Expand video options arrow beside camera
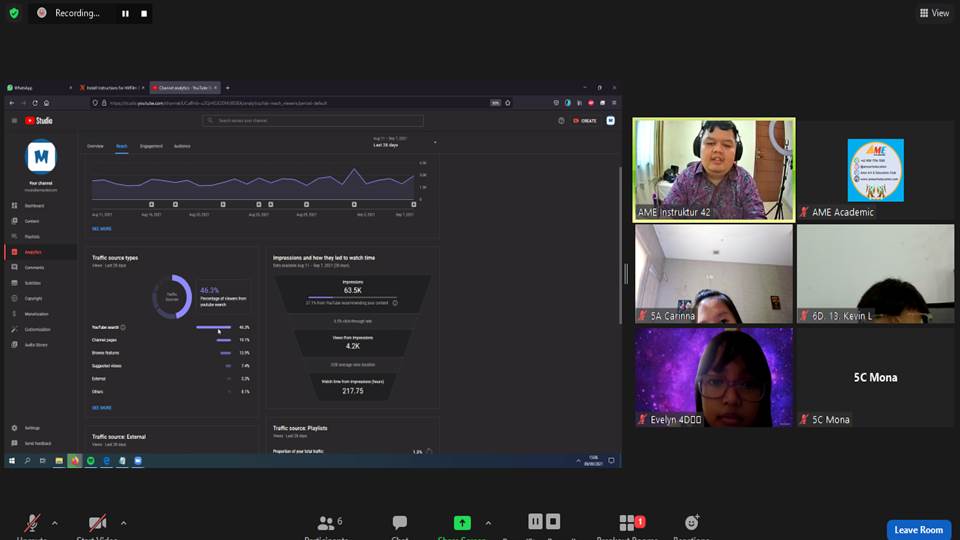 tap(123, 523)
